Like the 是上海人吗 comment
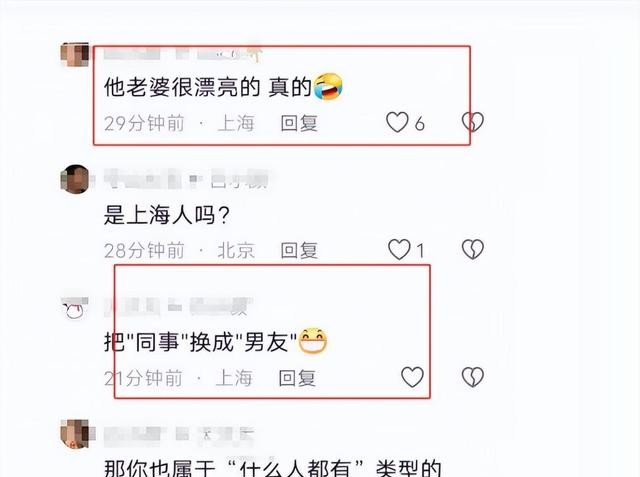This screenshot has height=477, width=640. pyautogui.click(x=399, y=250)
